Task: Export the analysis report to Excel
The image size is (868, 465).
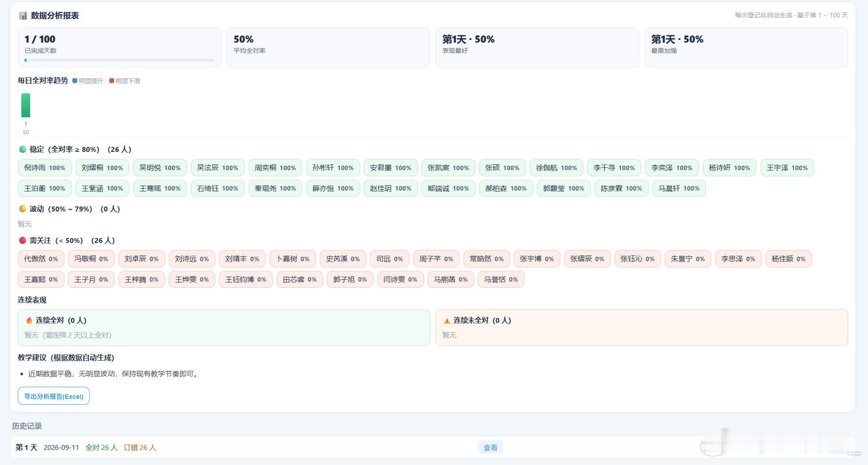Action: (x=54, y=396)
